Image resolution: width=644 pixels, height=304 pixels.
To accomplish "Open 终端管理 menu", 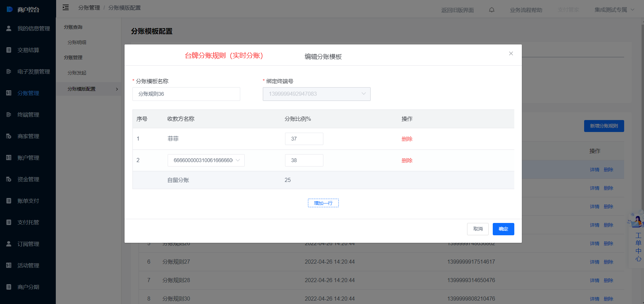I will click(28, 115).
